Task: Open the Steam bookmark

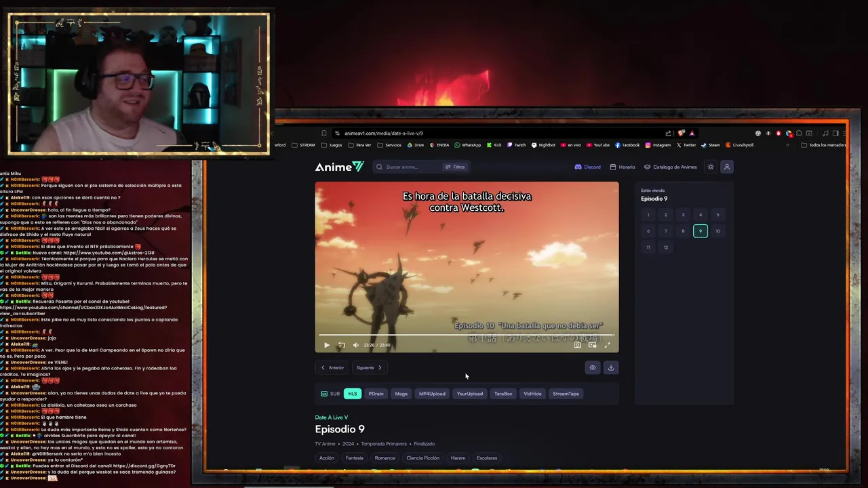Action: click(x=711, y=145)
